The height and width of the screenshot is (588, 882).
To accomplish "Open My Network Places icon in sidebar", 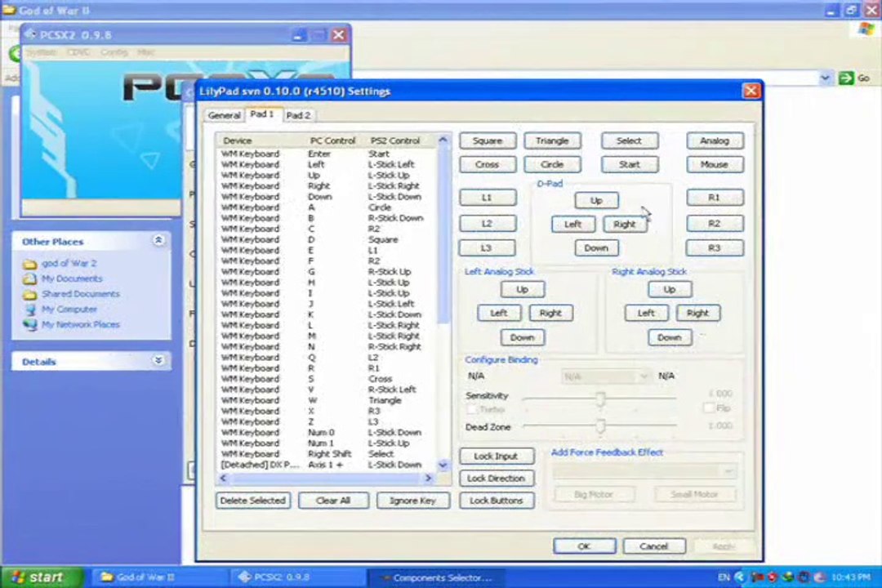I will tap(30, 325).
